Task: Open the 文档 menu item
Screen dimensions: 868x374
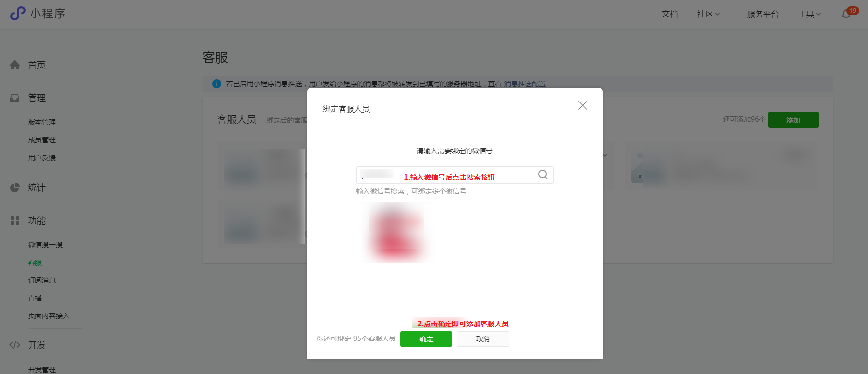Action: [670, 14]
